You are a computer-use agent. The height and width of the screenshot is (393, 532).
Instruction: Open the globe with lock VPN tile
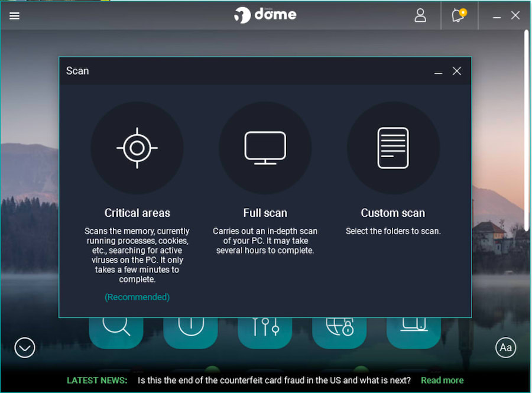339,333
